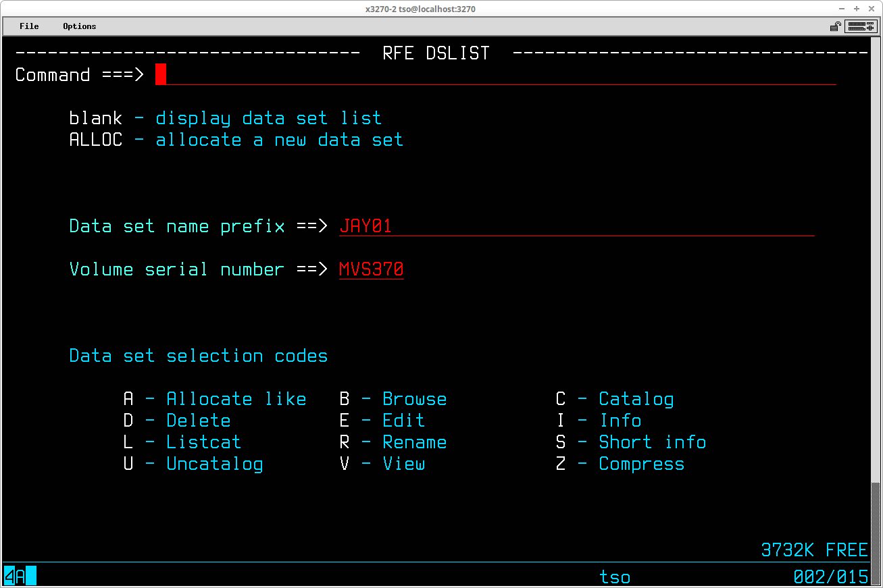The image size is (883, 588).
Task: Open the File menu
Action: [29, 26]
